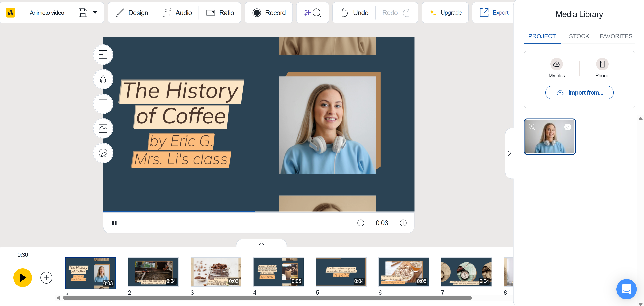Zoom into the headphones photo thumbnail preview

pyautogui.click(x=532, y=127)
